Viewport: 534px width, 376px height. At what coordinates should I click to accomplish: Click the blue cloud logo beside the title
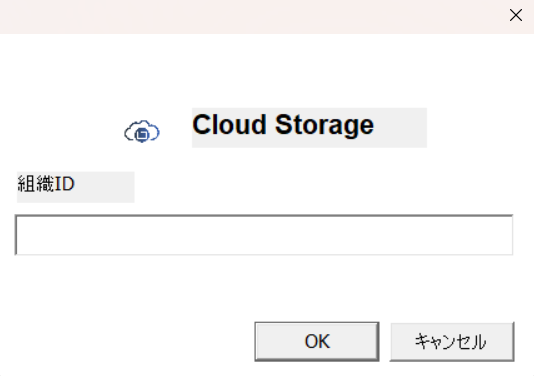tap(142, 131)
